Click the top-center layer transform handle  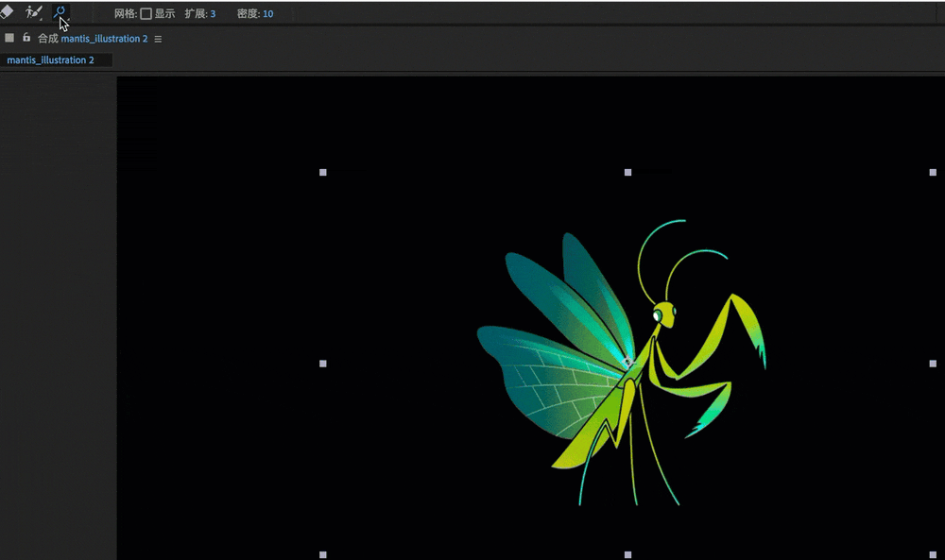click(x=628, y=172)
